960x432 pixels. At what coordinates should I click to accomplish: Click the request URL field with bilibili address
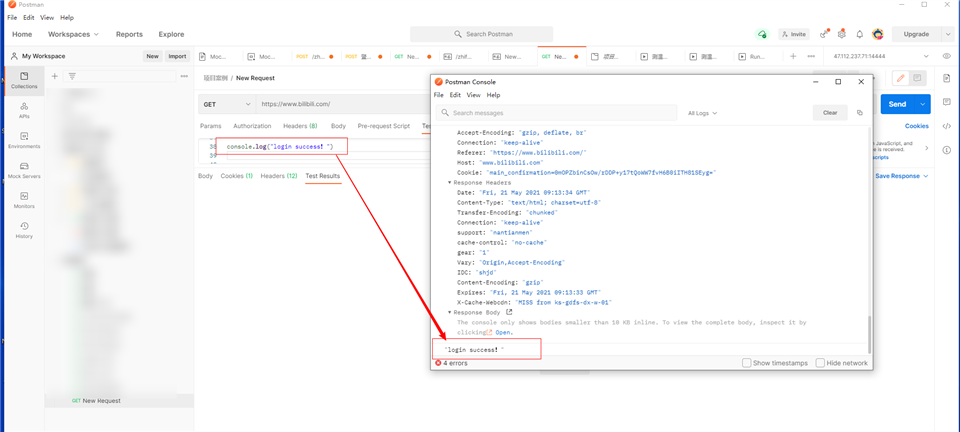click(343, 105)
